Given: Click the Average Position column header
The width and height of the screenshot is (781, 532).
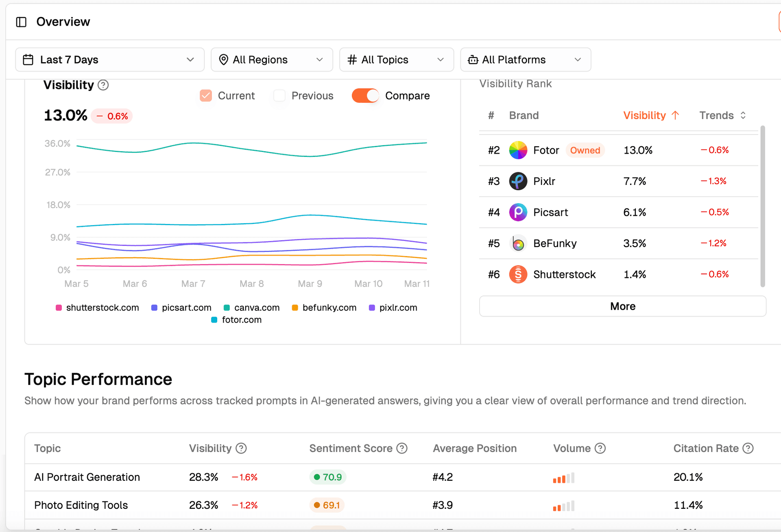Looking at the screenshot, I should point(475,448).
